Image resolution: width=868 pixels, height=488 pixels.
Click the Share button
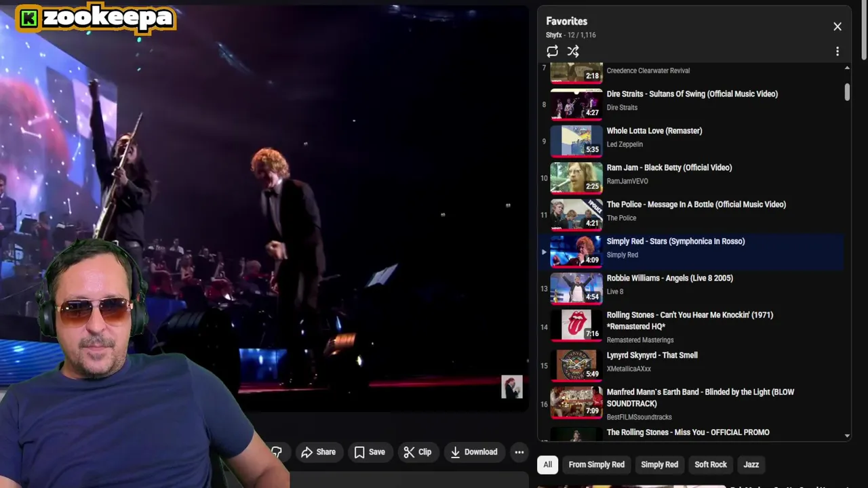point(318,452)
